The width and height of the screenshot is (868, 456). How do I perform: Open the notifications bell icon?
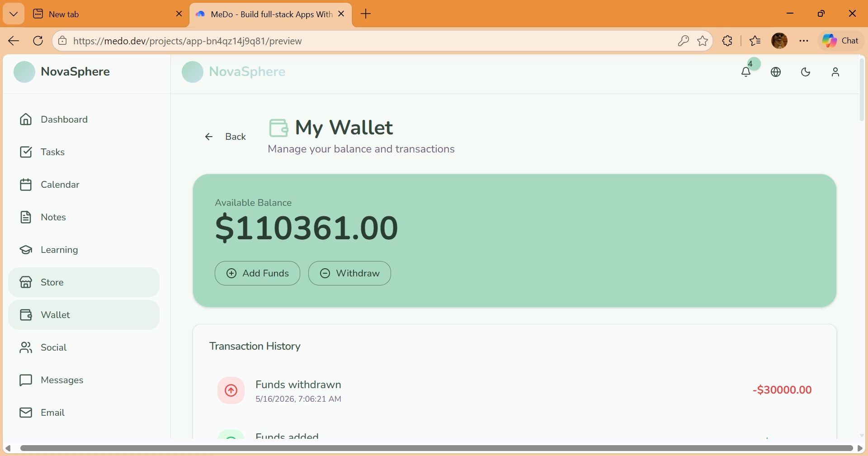click(746, 72)
